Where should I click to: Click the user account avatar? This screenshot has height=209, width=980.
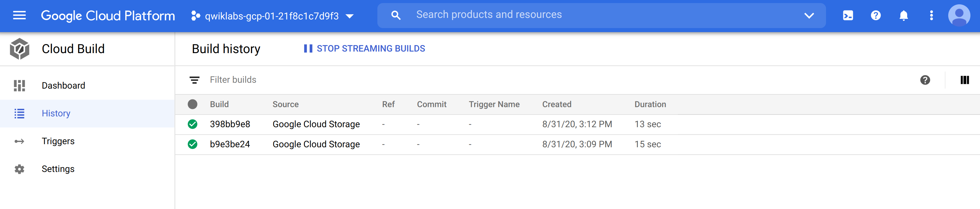959,16
